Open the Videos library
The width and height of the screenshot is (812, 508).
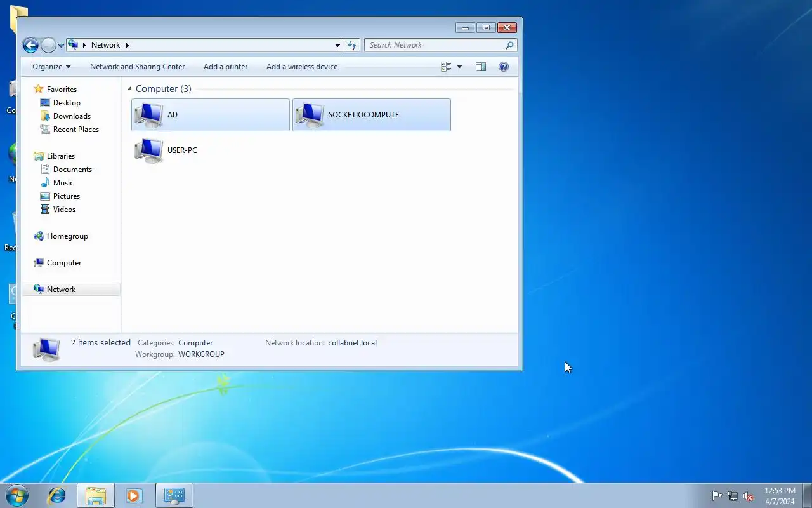(x=64, y=210)
